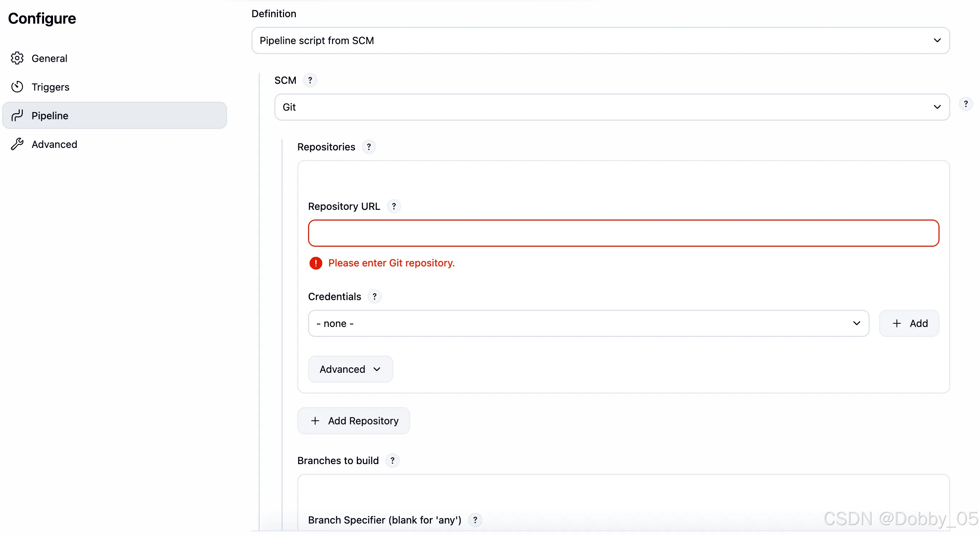The height and width of the screenshot is (535, 980).
Task: Select the Pipeline sidebar item
Action: (x=115, y=115)
